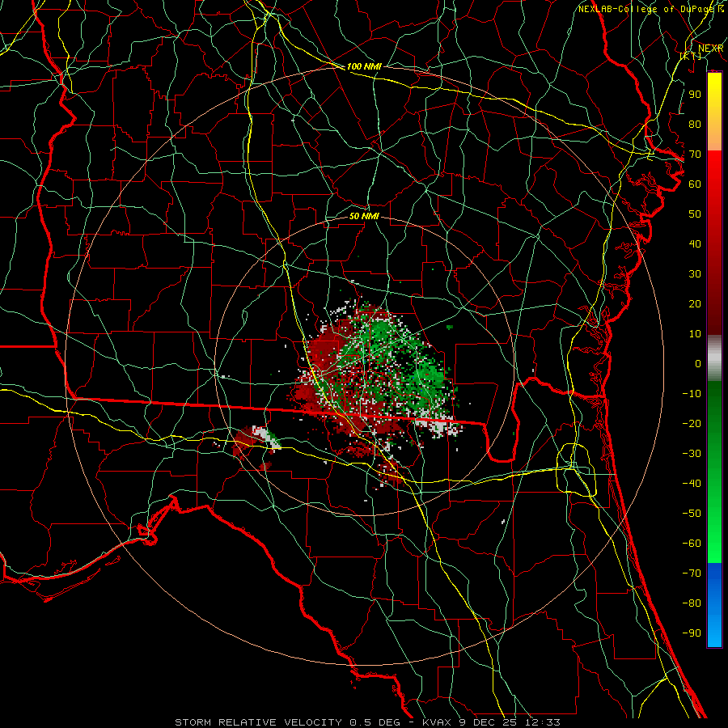
Task: Pick the 70 label on velocity scale
Action: [x=695, y=154]
